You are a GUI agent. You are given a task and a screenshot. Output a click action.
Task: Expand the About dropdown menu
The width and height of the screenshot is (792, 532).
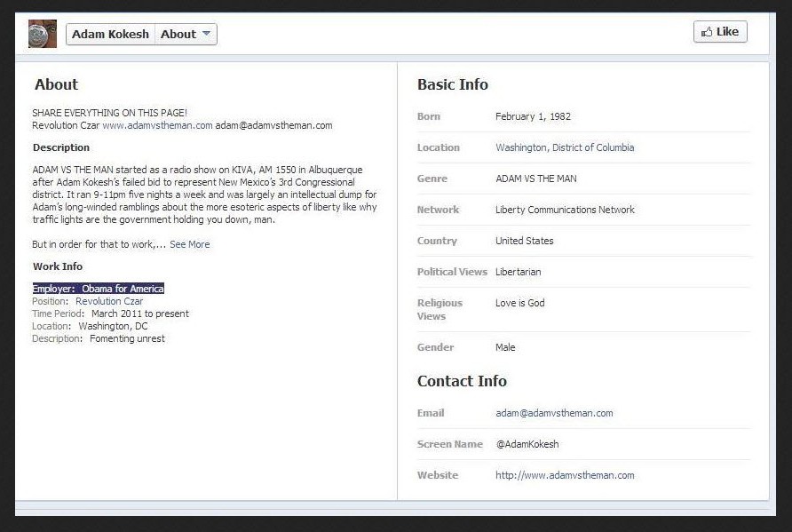coord(186,35)
